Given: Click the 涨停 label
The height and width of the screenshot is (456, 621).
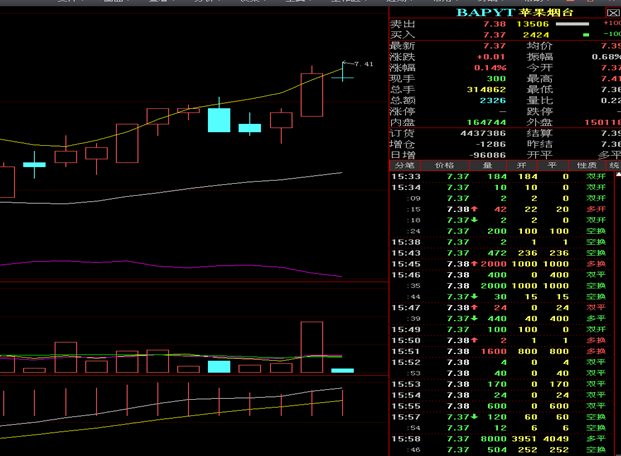Looking at the screenshot, I should tap(402, 111).
